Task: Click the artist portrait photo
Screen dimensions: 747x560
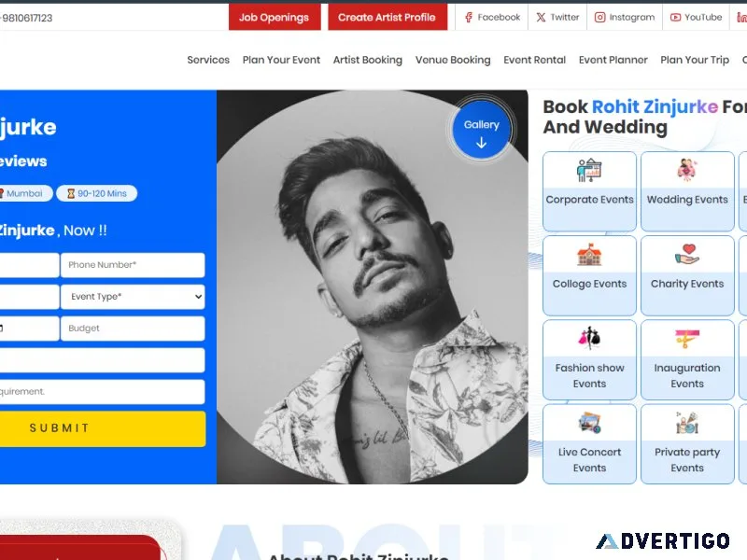Action: pyautogui.click(x=372, y=287)
